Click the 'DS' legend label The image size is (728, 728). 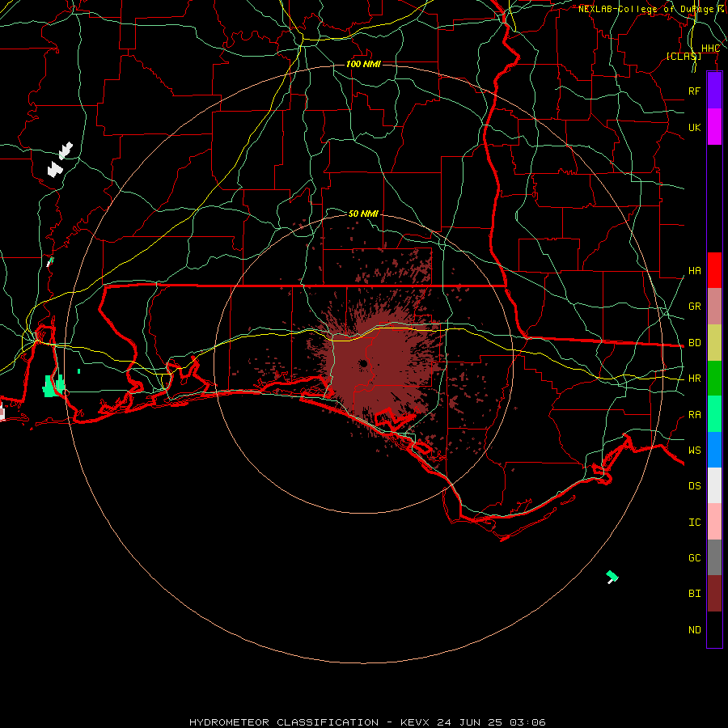(x=694, y=486)
